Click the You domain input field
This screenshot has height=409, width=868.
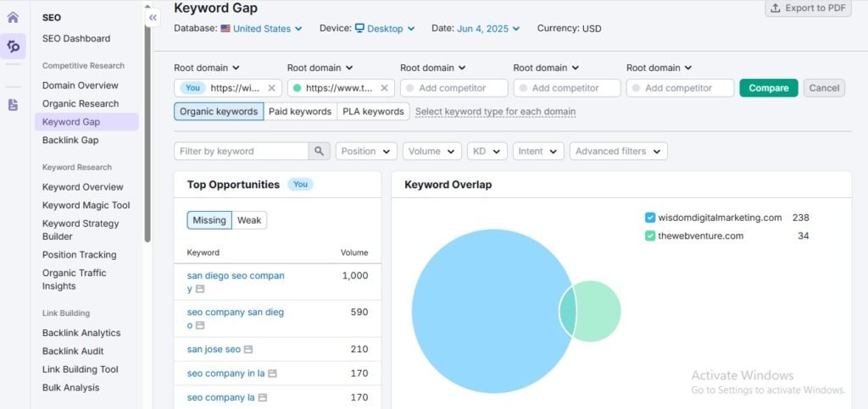tap(227, 88)
